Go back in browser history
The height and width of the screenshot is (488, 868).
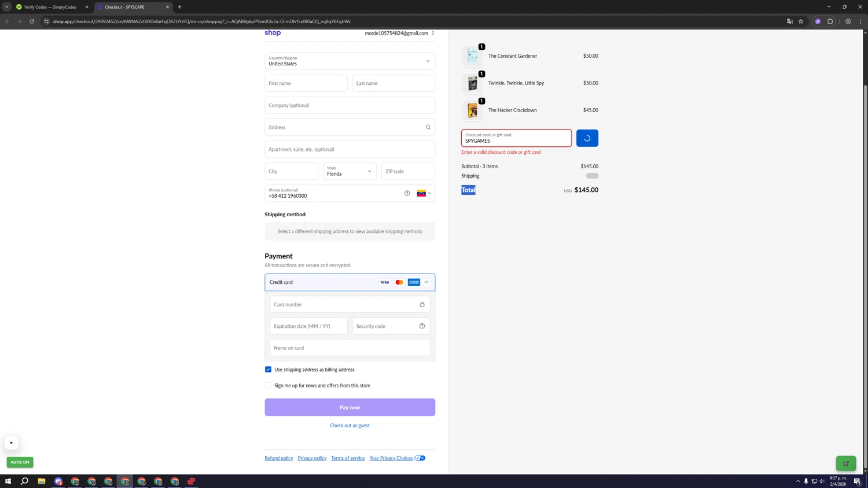[8, 21]
